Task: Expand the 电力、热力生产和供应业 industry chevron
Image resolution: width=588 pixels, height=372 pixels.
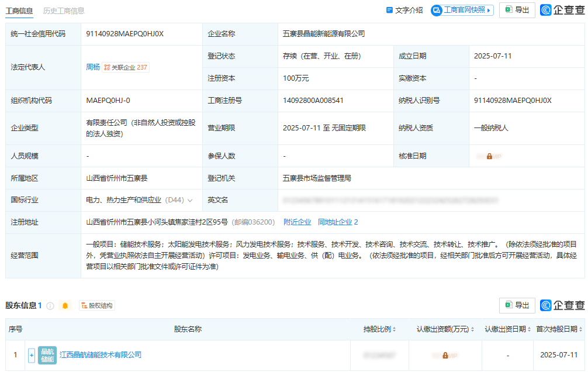Action: click(x=190, y=201)
